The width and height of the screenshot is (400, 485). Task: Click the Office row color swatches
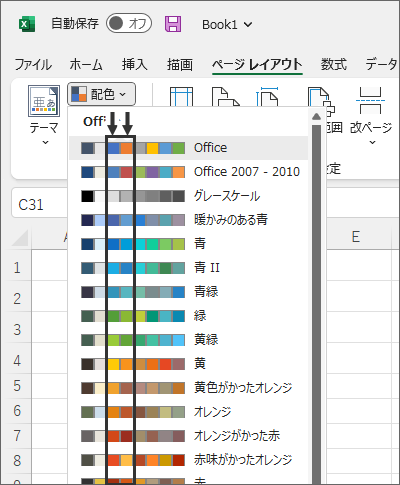click(x=133, y=148)
